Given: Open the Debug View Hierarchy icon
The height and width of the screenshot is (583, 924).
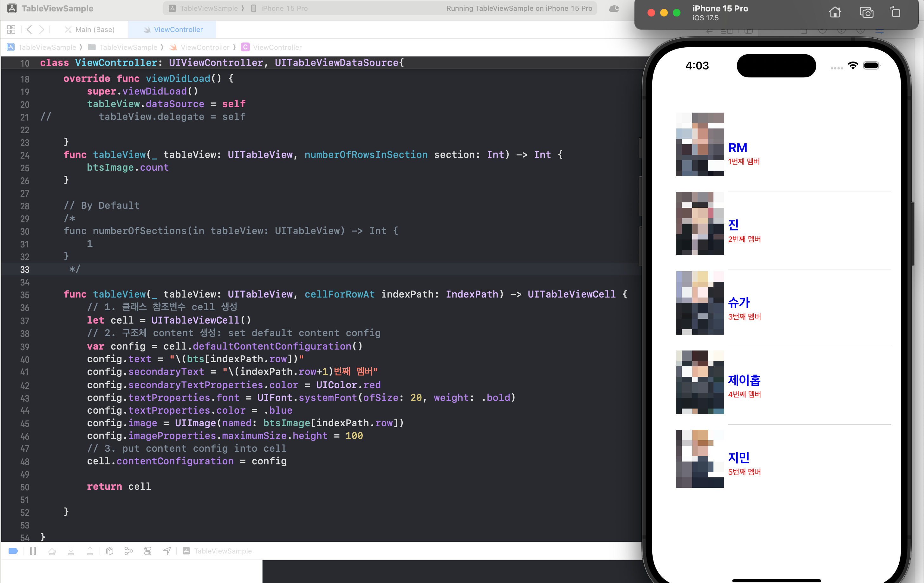Looking at the screenshot, I should [x=110, y=551].
